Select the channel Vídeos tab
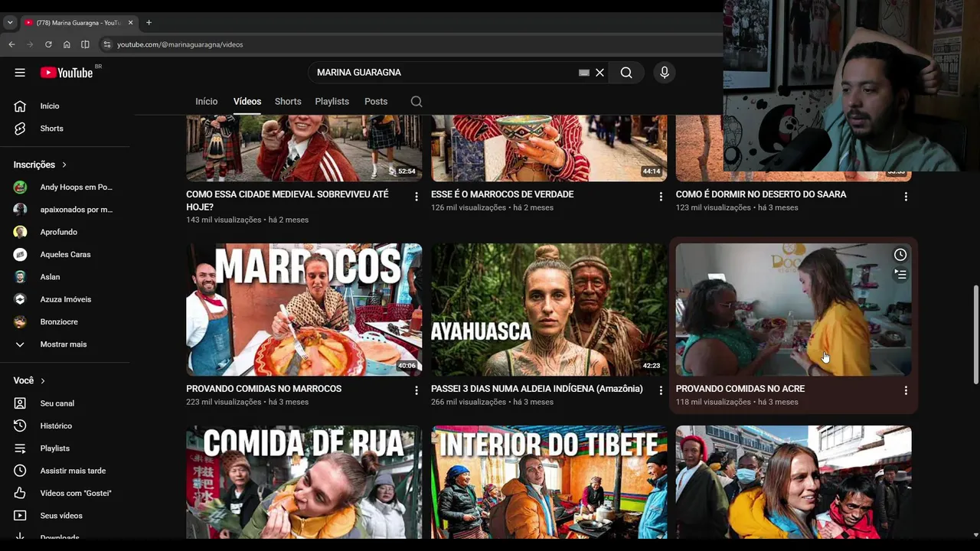 pyautogui.click(x=247, y=102)
